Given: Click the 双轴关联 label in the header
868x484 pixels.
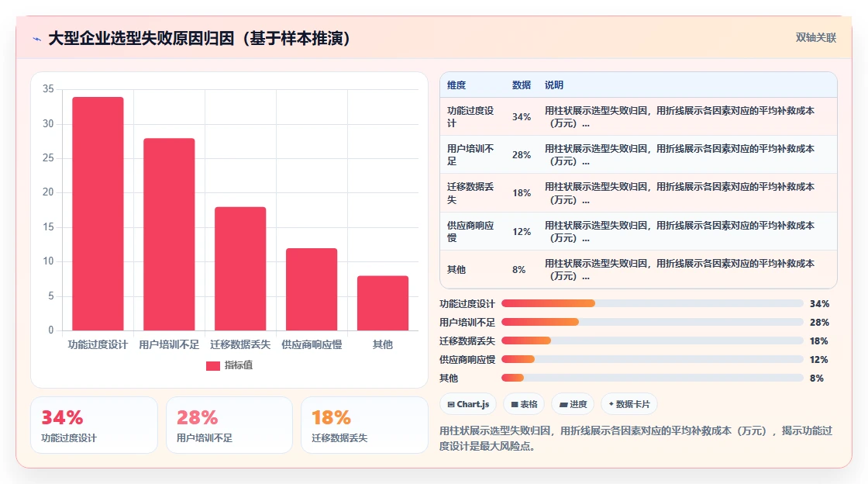Looking at the screenshot, I should pyautogui.click(x=815, y=38).
